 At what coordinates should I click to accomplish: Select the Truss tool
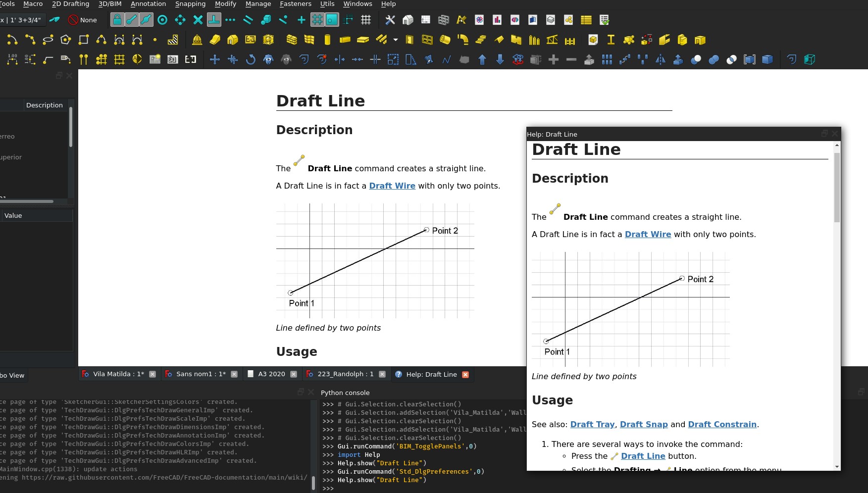pos(552,40)
